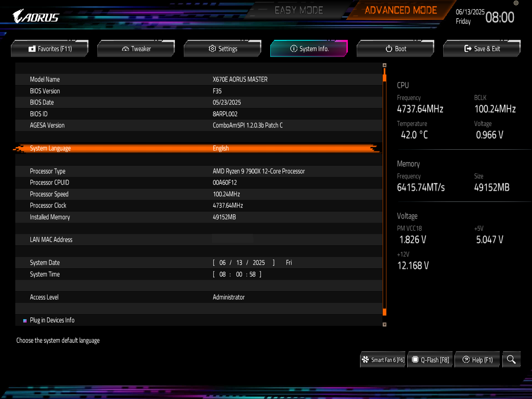Click the Plug in Devices Info bullet icon

pyautogui.click(x=25, y=321)
